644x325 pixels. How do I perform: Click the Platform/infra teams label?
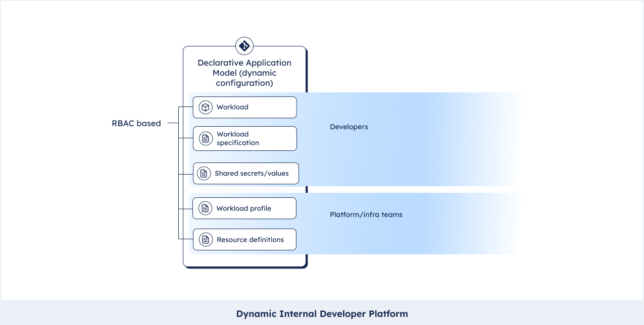coord(366,214)
